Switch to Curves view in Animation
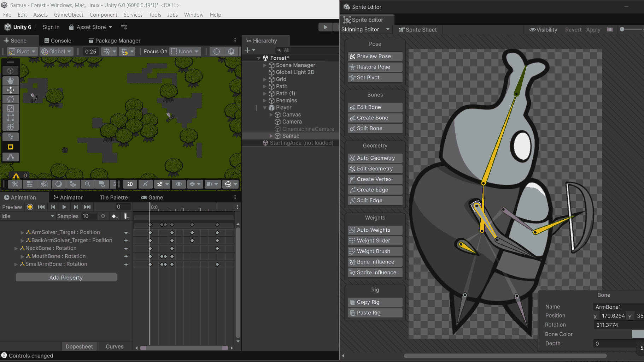Screen dimensions: 644x362 115,346
